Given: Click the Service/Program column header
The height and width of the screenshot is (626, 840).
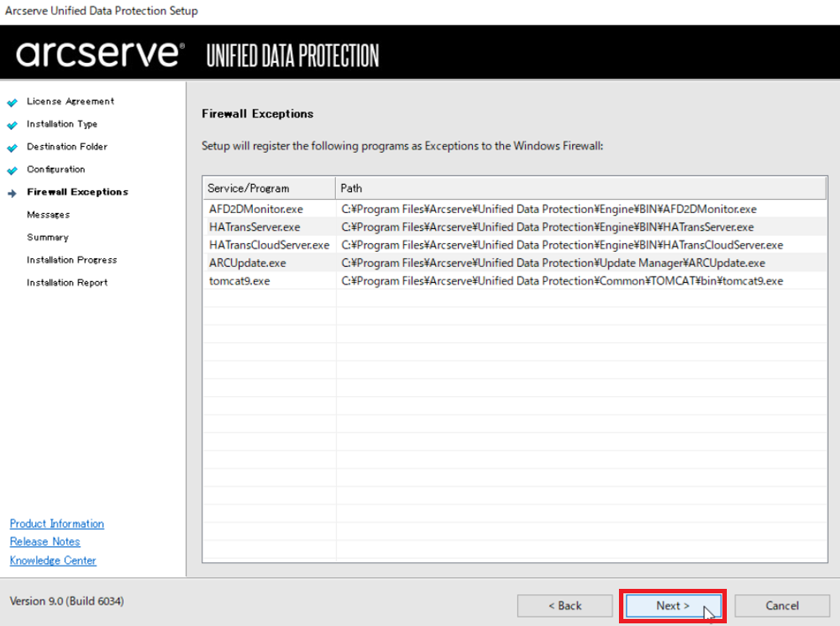Looking at the screenshot, I should tap(270, 188).
